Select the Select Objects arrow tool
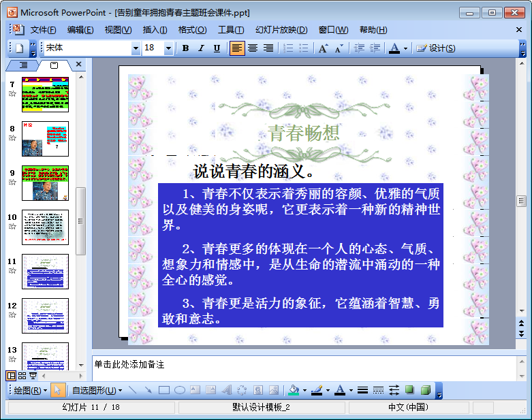The height and width of the screenshot is (420, 532). 57,391
